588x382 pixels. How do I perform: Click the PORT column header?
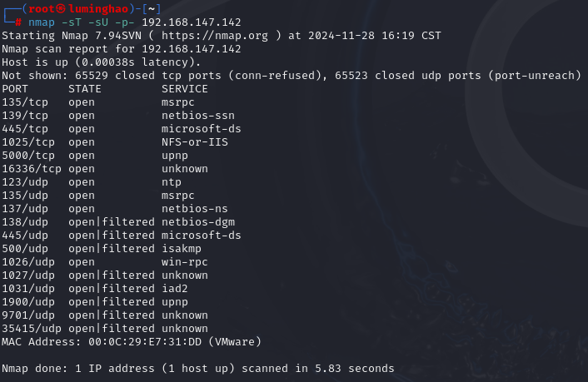(15, 89)
